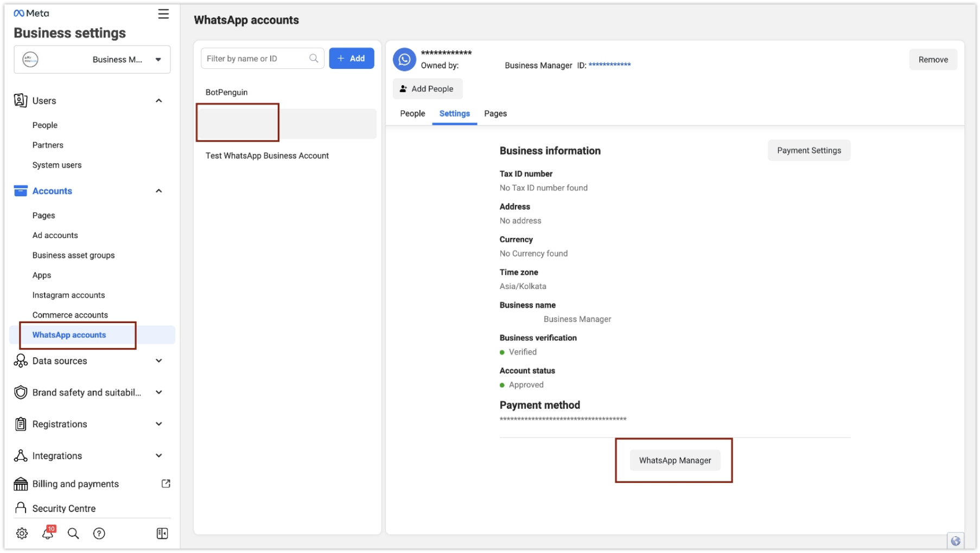
Task: Open Pages under Accounts
Action: tap(44, 216)
